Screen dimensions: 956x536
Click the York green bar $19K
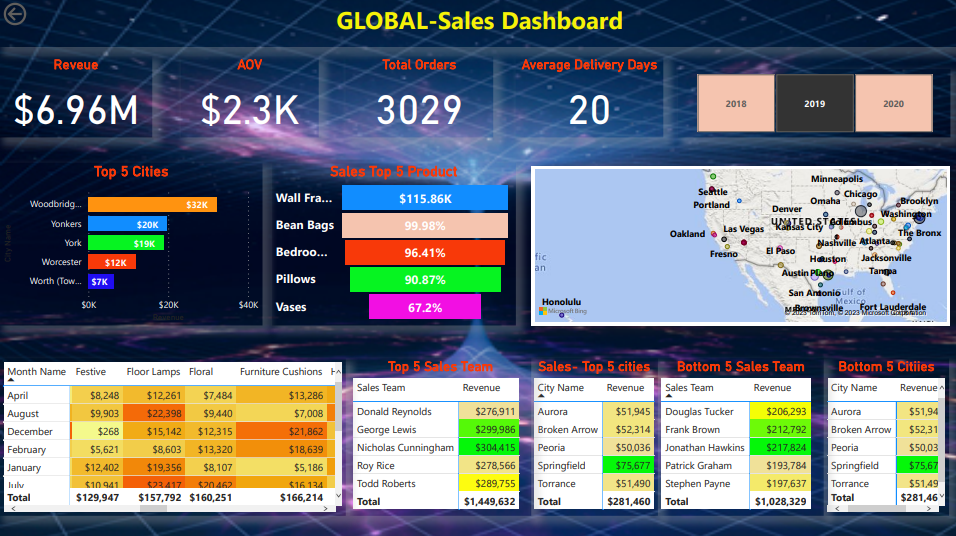click(126, 243)
